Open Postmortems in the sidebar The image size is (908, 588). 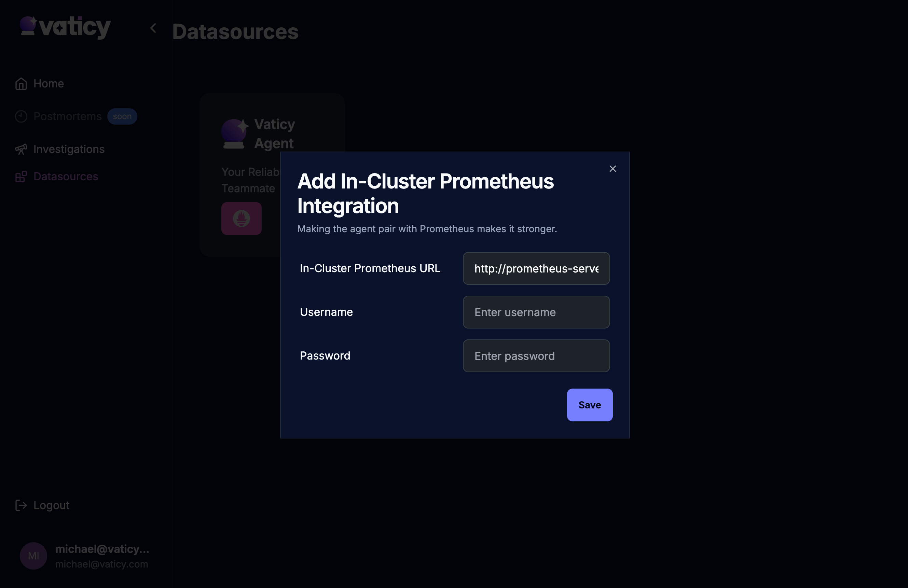[x=68, y=116]
